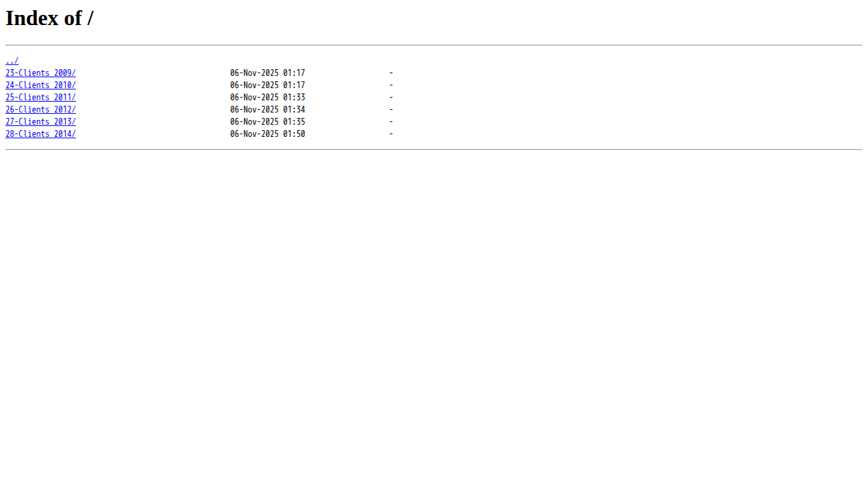Click the Index of / heading

pyautogui.click(x=50, y=18)
